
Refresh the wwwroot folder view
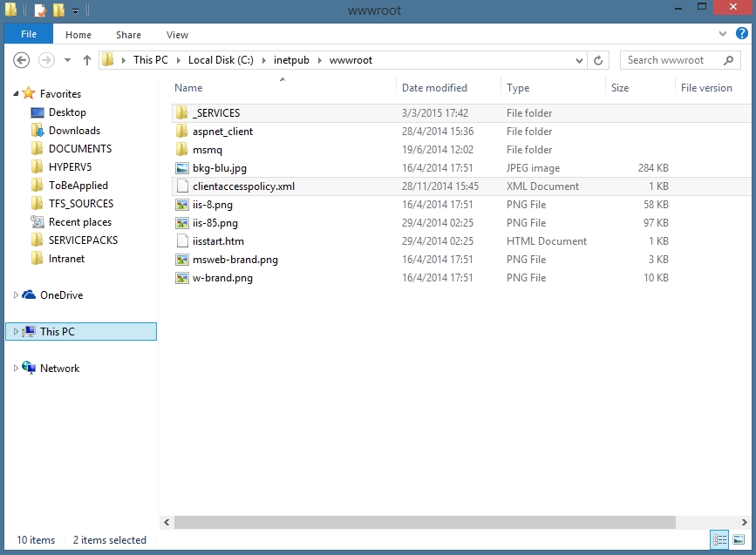tap(598, 60)
